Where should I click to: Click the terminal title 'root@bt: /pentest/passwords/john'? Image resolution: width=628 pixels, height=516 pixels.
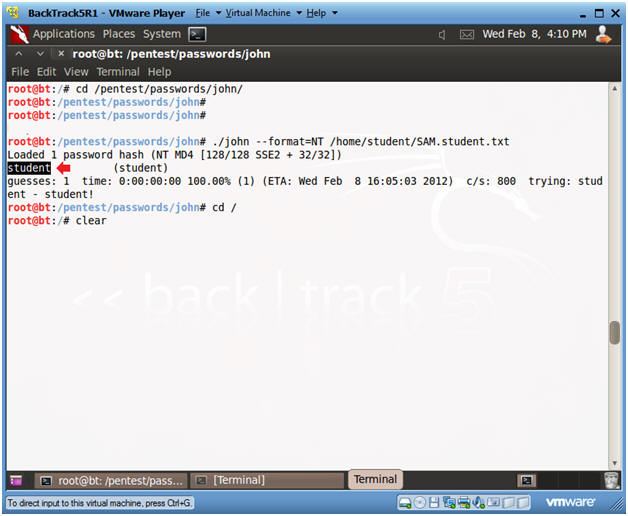[171, 54]
